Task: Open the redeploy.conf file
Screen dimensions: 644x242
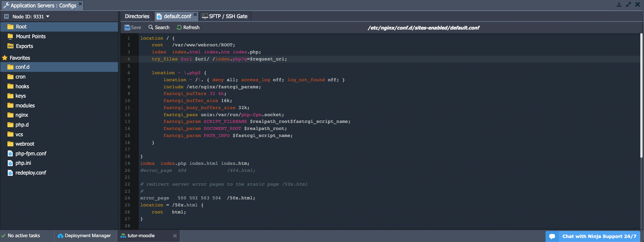Action: tap(31, 173)
